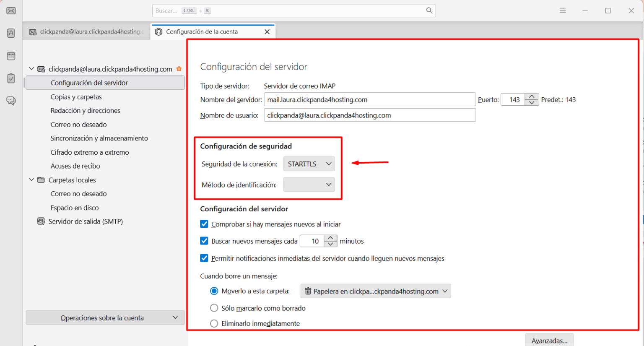Open Seguridad de la conexión dropdown

(x=309, y=164)
